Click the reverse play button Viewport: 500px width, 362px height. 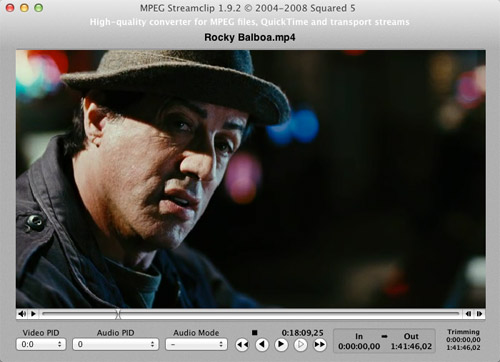(x=262, y=344)
